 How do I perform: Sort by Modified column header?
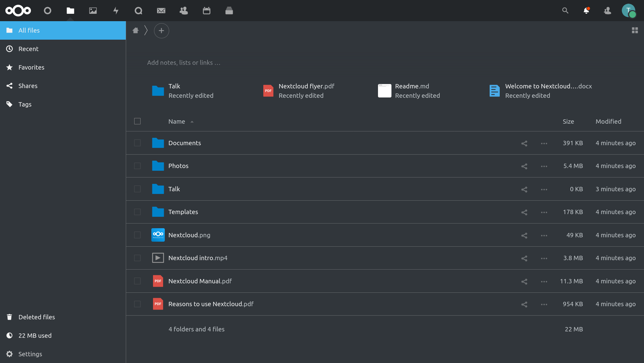coord(608,121)
